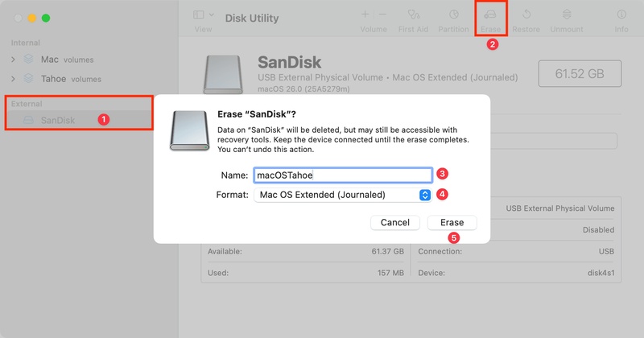Open the Format dropdown menu
The width and height of the screenshot is (644, 338).
point(344,195)
